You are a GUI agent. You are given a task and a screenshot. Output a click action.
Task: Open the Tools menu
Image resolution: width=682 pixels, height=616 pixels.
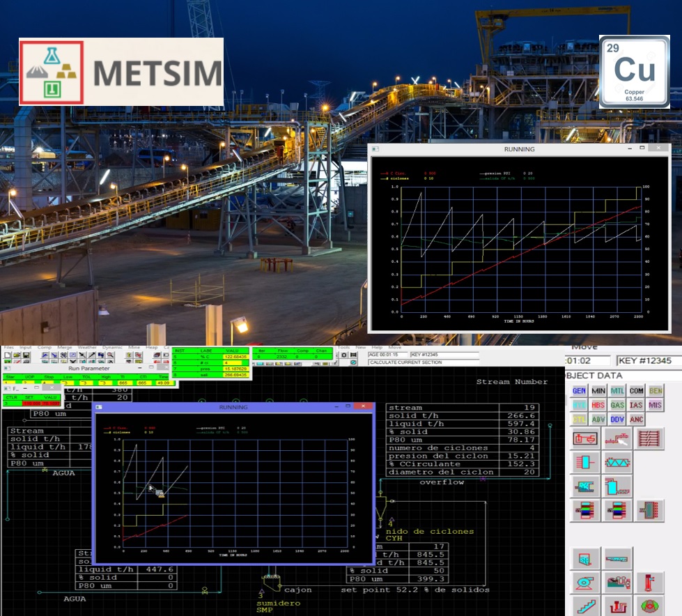[x=343, y=347]
